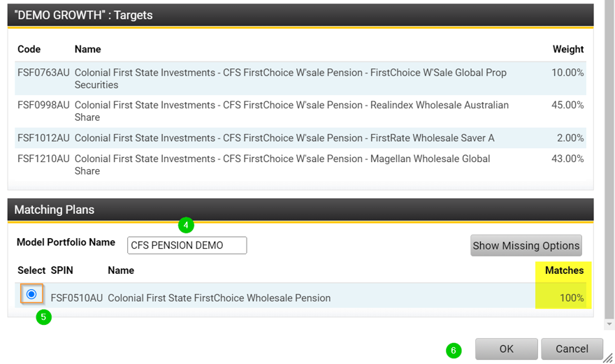Screen dimensions: 615x364
Task: Click Colonial First State FirstChoice Wholesale Pension
Action: tap(219, 298)
